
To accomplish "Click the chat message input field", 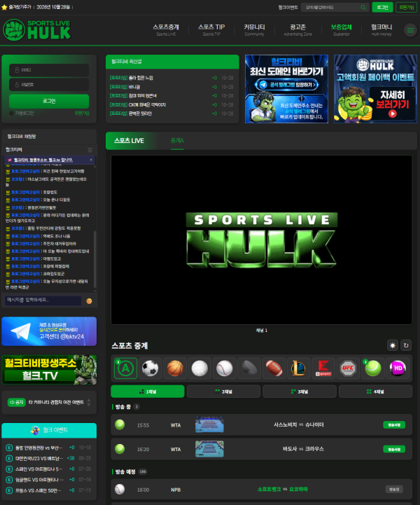I will pos(43,300).
